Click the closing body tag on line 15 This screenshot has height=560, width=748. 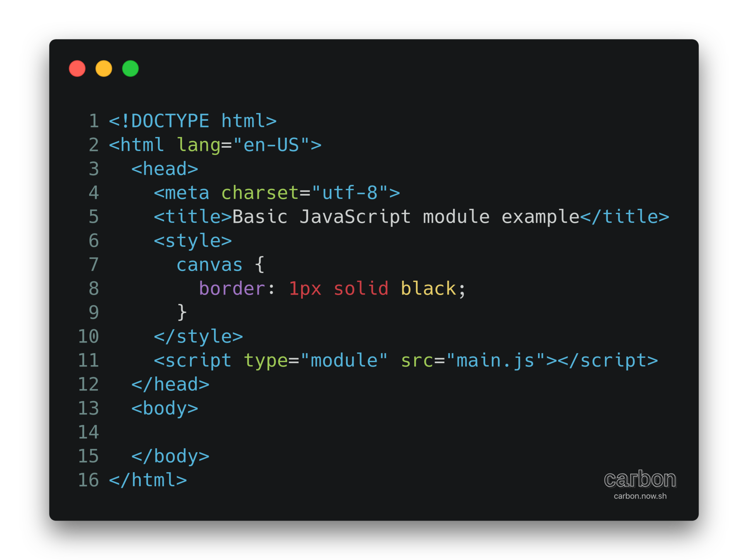click(170, 457)
